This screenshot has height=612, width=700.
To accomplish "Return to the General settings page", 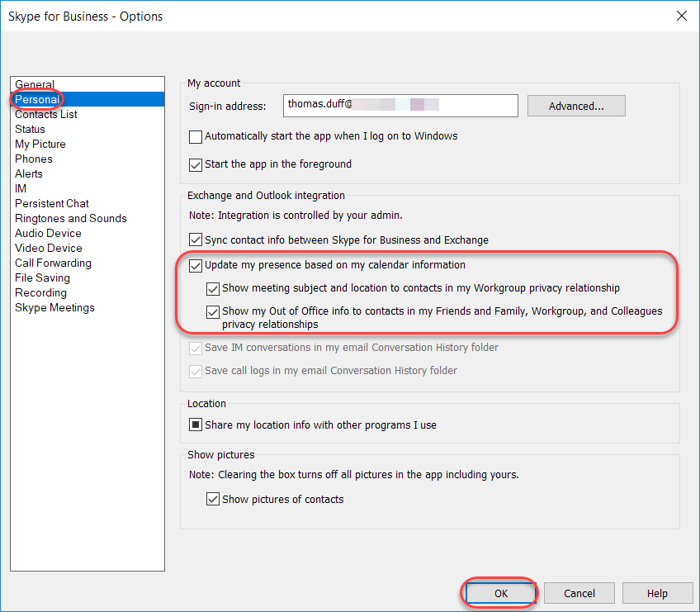I will [x=34, y=84].
